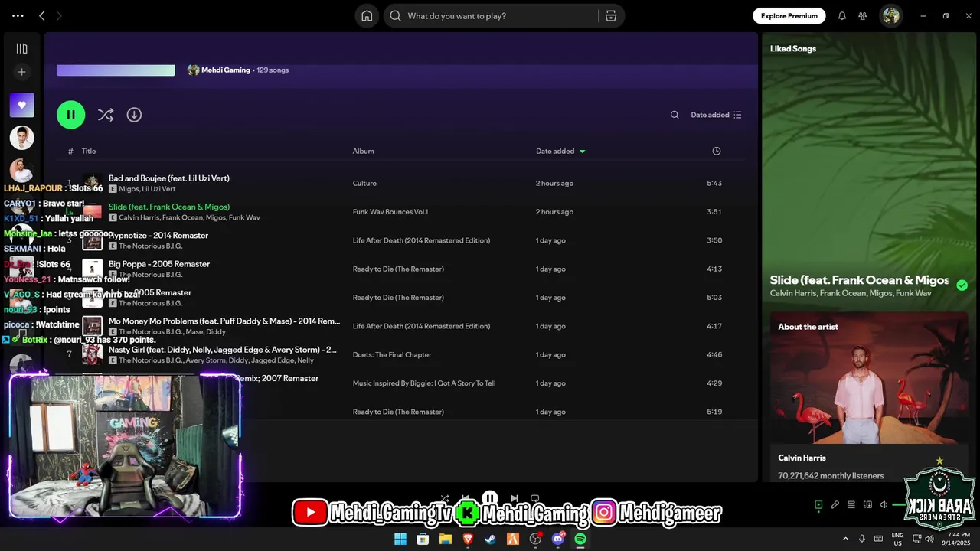Open the Mehdi Gaming profile link
Viewport: 980px width, 551px height.
tap(226, 70)
